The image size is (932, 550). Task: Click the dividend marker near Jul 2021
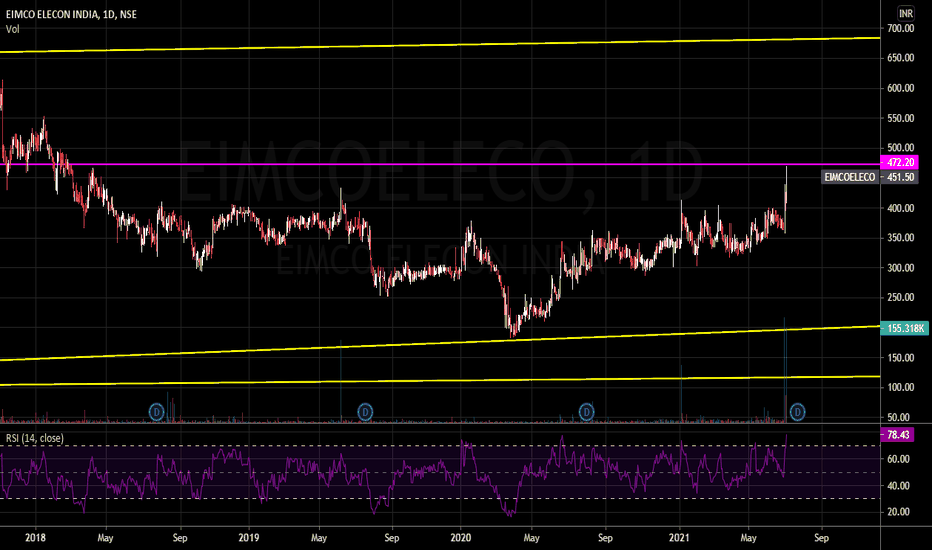pyautogui.click(x=797, y=411)
